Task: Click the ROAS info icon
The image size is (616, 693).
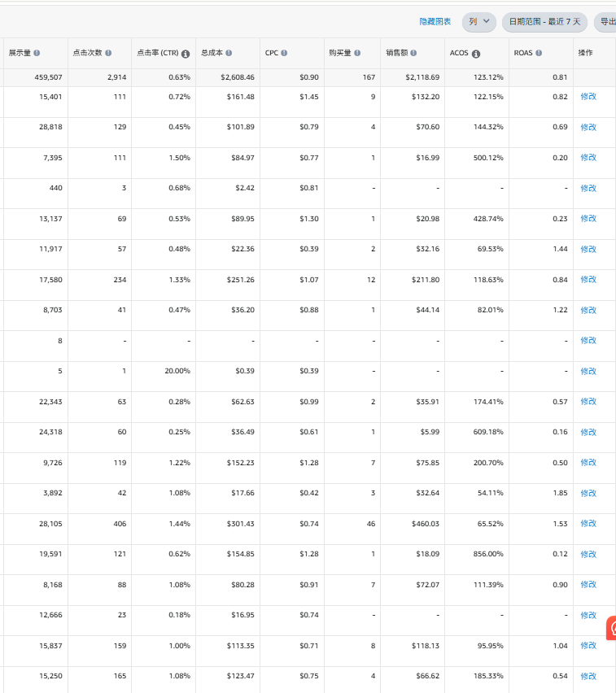Action: tap(539, 53)
